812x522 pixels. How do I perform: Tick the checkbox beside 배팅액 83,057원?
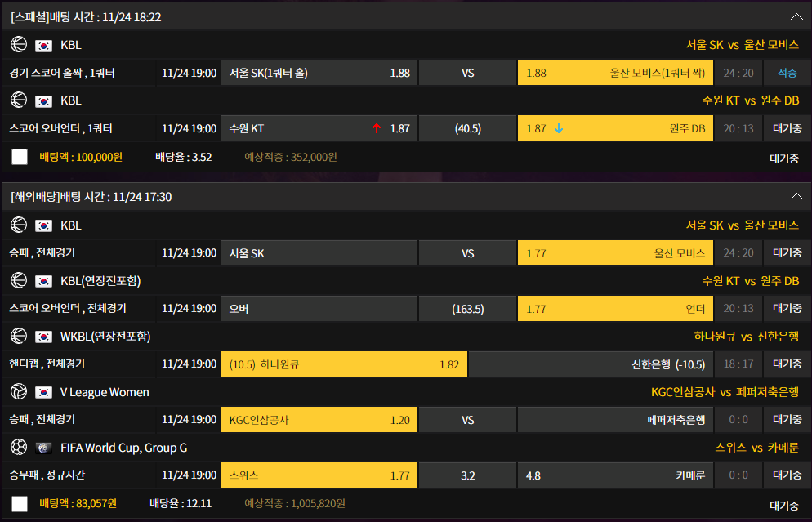tap(20, 503)
